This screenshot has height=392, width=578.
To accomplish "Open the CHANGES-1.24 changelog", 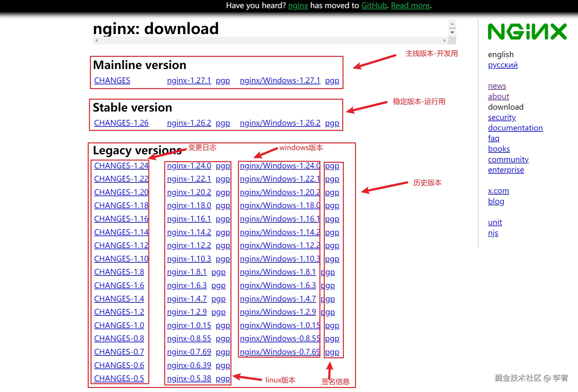I will 121,166.
